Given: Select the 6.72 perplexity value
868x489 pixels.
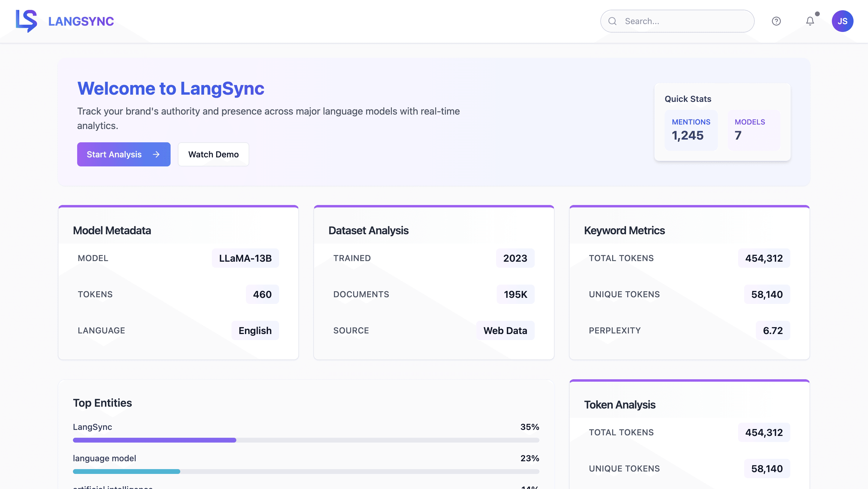Looking at the screenshot, I should (x=773, y=331).
